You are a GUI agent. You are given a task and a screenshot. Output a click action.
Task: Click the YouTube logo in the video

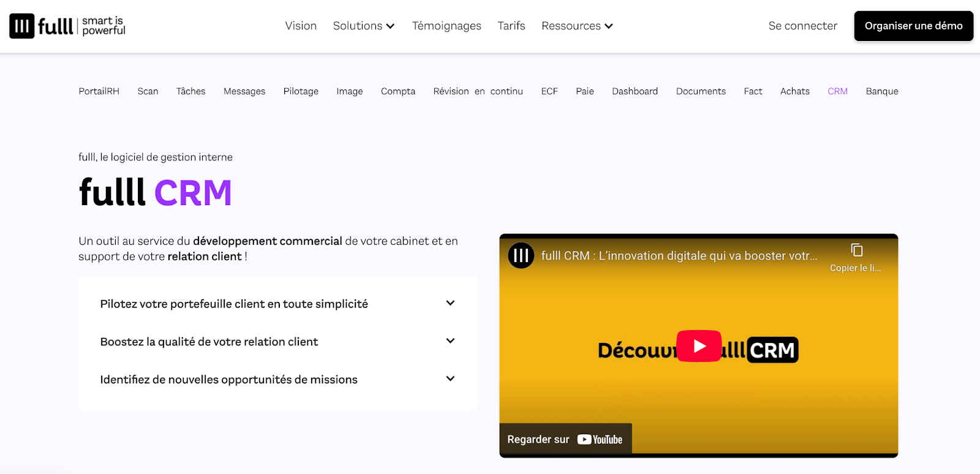pos(600,440)
